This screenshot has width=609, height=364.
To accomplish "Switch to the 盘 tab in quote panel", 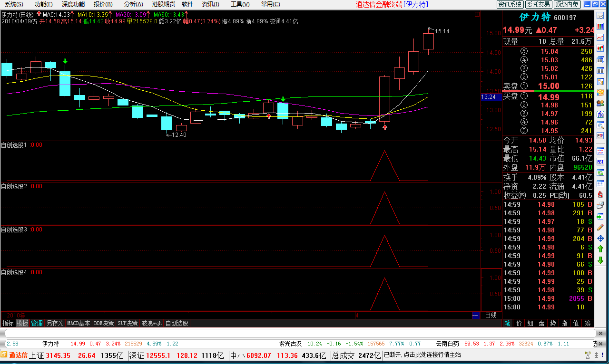I will click(x=542, y=323).
